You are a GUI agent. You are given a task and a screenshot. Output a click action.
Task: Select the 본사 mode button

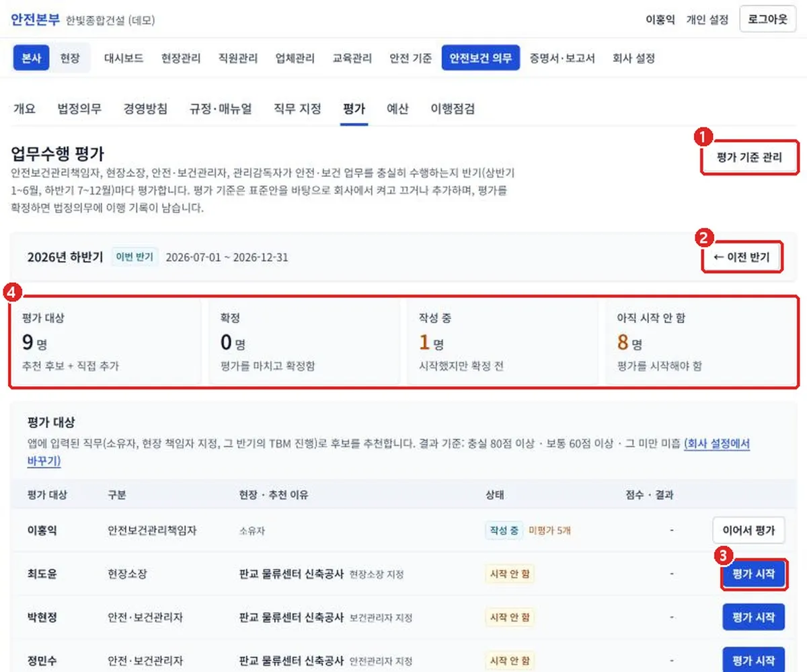click(32, 58)
